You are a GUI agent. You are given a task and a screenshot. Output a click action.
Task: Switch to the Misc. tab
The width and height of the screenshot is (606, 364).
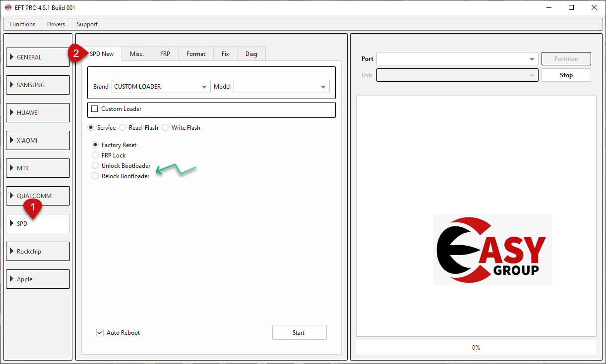(x=137, y=54)
